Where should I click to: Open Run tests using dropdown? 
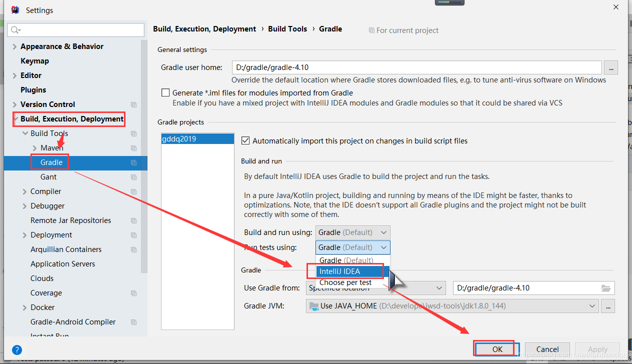353,247
